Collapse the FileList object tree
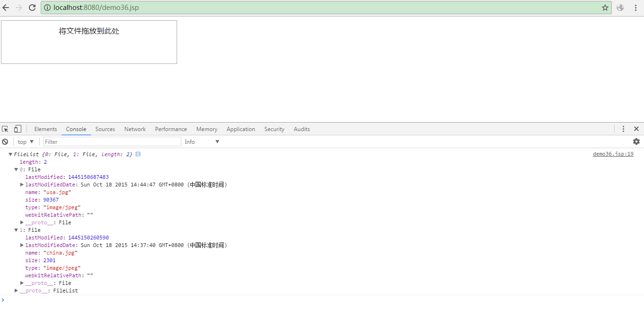Image resolution: width=644 pixels, height=318 pixels. point(10,154)
